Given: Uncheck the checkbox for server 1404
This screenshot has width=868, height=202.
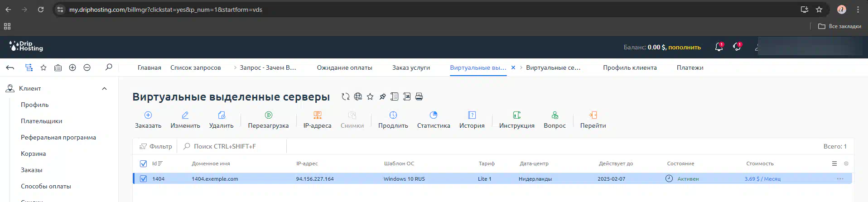Looking at the screenshot, I should pos(144,179).
